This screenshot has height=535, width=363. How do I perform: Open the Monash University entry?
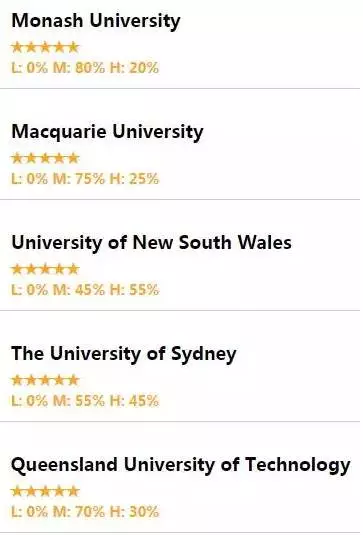(96, 21)
